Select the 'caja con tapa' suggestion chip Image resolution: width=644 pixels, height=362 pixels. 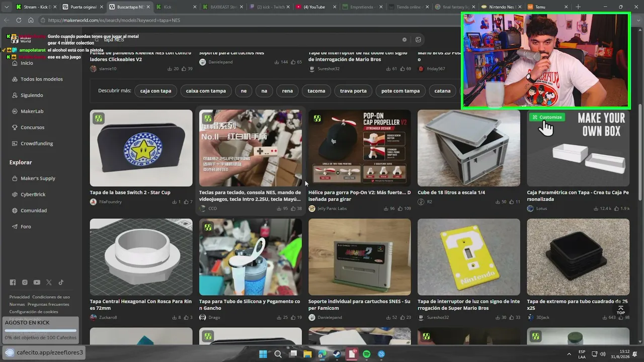pos(155,91)
